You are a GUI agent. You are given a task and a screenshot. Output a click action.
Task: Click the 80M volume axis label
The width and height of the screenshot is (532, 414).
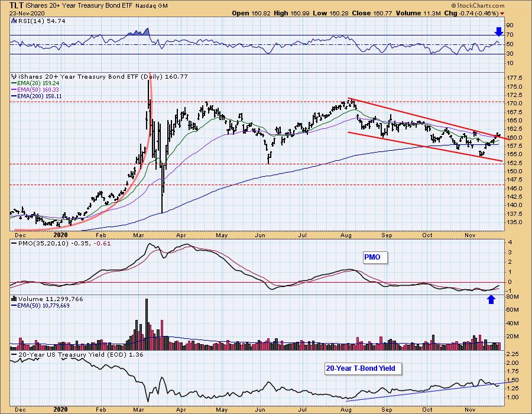click(512, 297)
